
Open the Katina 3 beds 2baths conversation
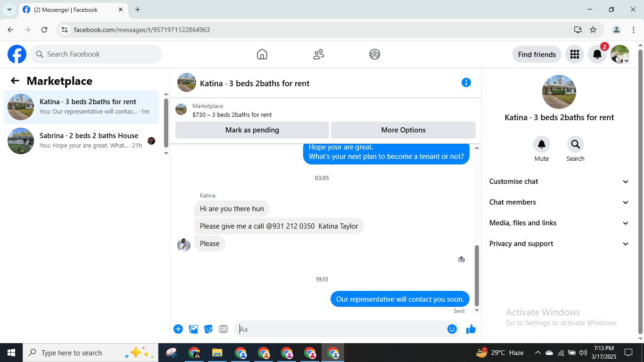pos(82,107)
